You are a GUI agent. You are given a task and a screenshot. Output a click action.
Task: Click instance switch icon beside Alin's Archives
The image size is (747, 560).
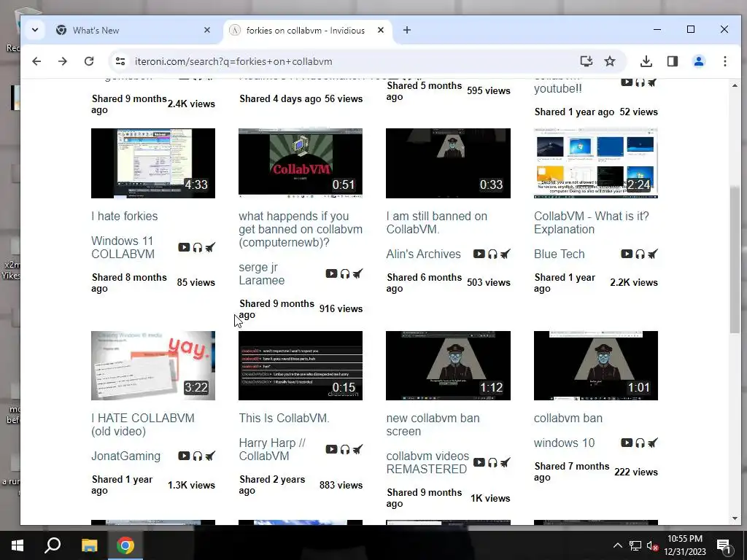coord(506,254)
